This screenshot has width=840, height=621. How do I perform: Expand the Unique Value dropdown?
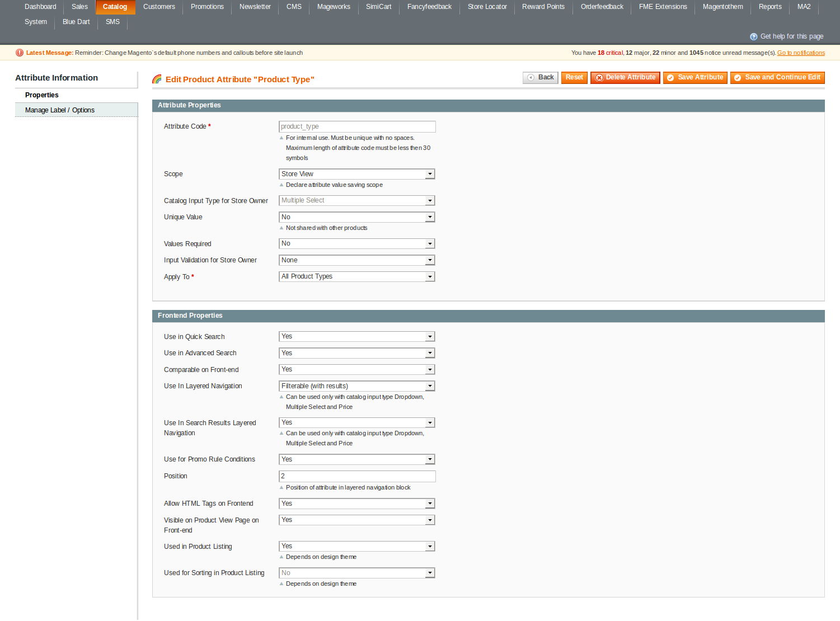click(356, 217)
